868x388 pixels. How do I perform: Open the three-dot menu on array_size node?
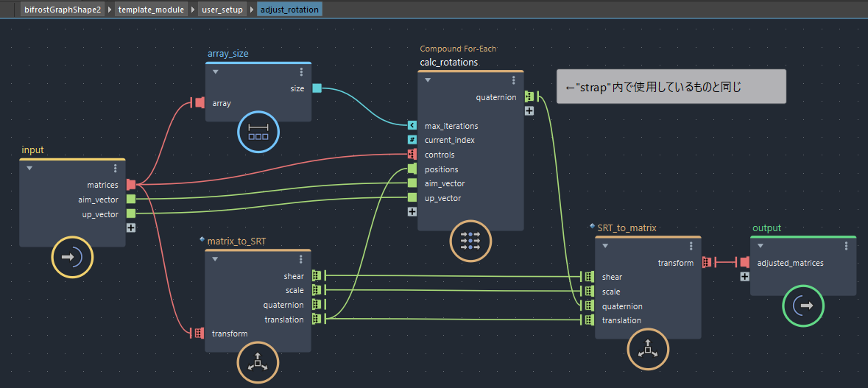coord(301,72)
